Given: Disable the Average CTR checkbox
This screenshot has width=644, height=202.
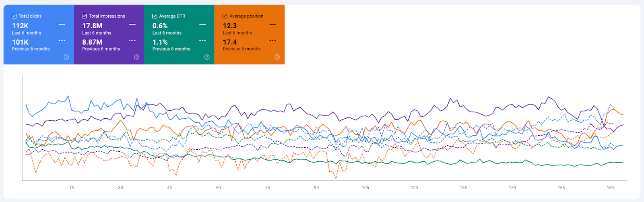Looking at the screenshot, I should pyautogui.click(x=155, y=16).
